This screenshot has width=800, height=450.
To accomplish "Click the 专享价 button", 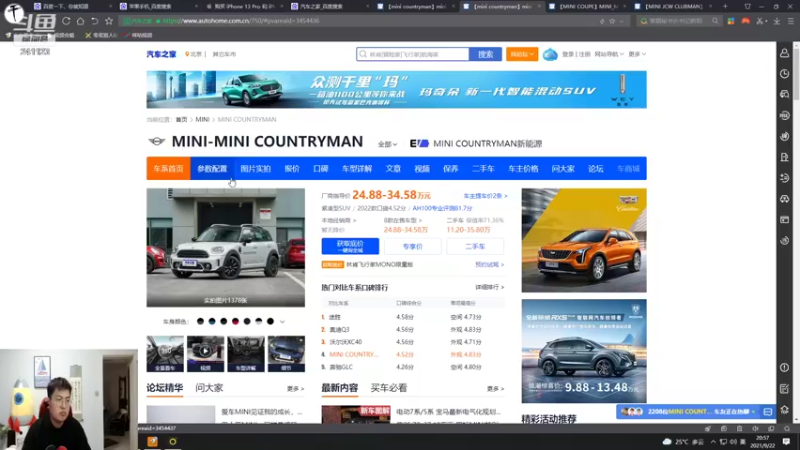I will pyautogui.click(x=412, y=246).
